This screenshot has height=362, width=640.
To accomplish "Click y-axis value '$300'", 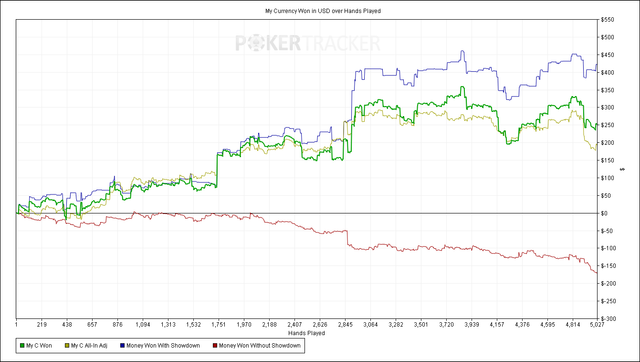I will (607, 108).
